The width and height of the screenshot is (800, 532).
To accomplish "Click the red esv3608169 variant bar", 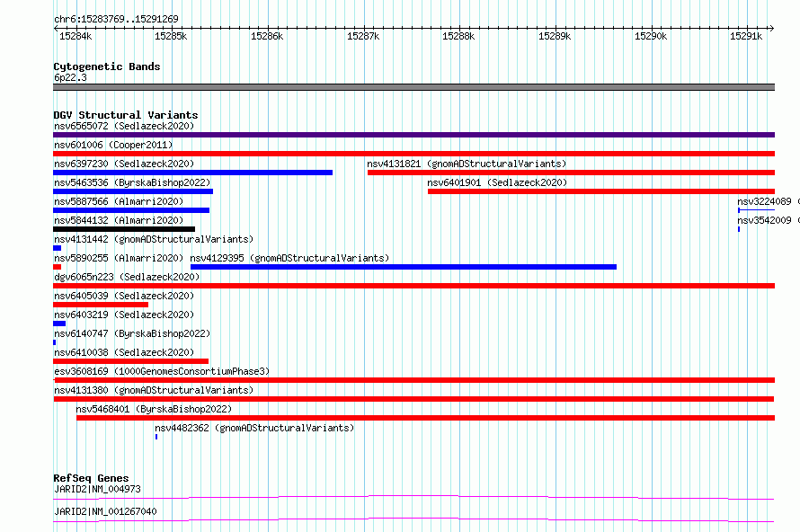I will (x=413, y=380).
